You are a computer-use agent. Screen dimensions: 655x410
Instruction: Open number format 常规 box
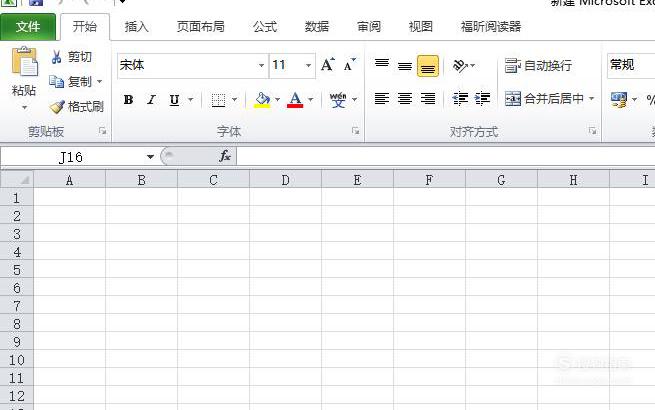(x=631, y=65)
